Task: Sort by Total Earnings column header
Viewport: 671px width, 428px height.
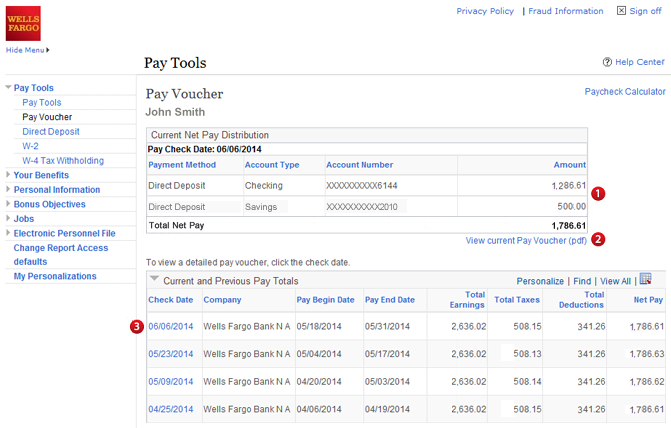Action: pyautogui.click(x=467, y=300)
